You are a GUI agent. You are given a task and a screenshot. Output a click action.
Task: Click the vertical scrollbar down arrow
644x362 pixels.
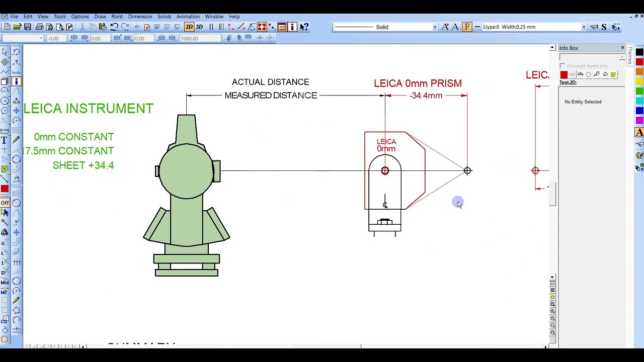click(x=552, y=277)
